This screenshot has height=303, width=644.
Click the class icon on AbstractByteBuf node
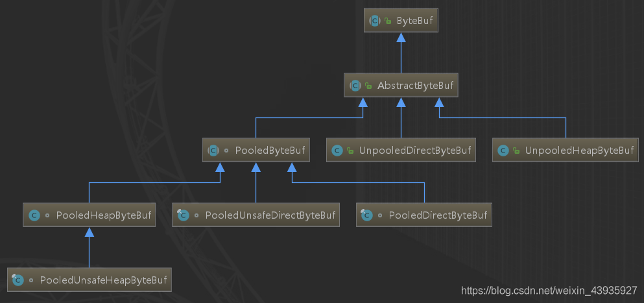point(355,85)
